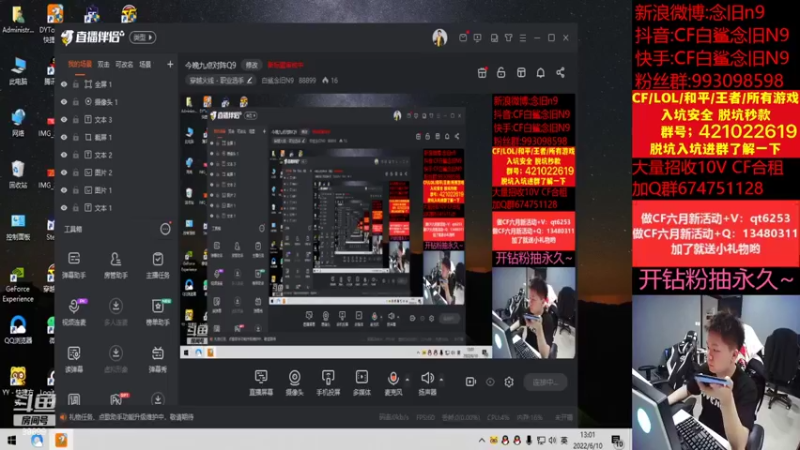The image size is (800, 450).
Task: Select the 全屏 1 source row
Action: coord(116,84)
